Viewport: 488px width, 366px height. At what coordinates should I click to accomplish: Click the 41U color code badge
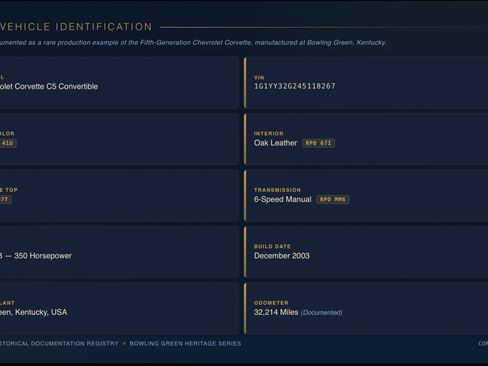point(7,143)
